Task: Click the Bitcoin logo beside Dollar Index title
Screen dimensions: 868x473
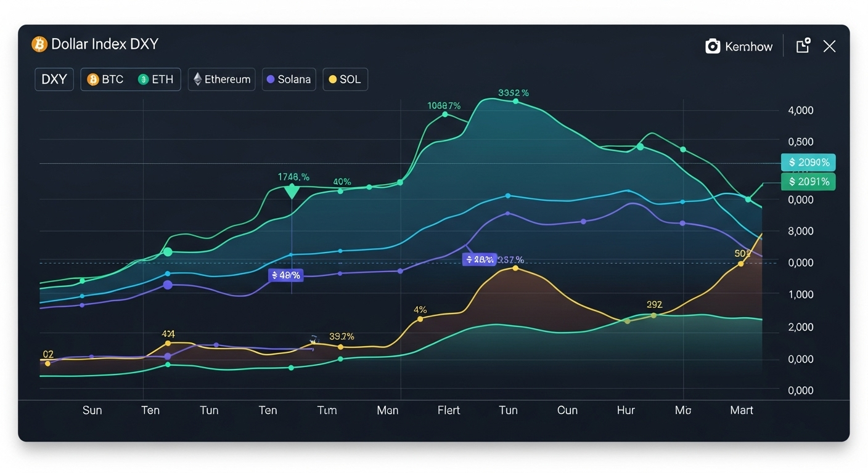Action: coord(39,44)
